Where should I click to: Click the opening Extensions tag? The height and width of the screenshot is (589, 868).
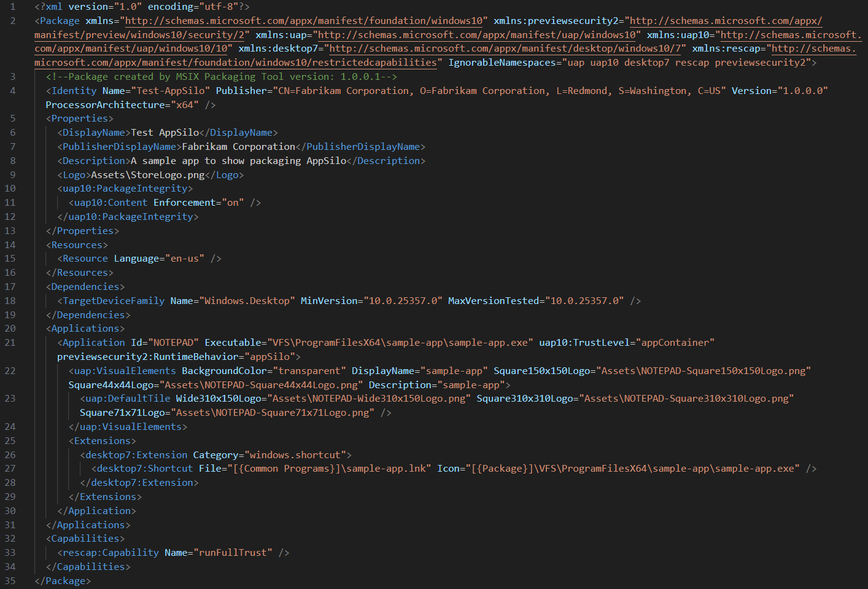tap(102, 441)
